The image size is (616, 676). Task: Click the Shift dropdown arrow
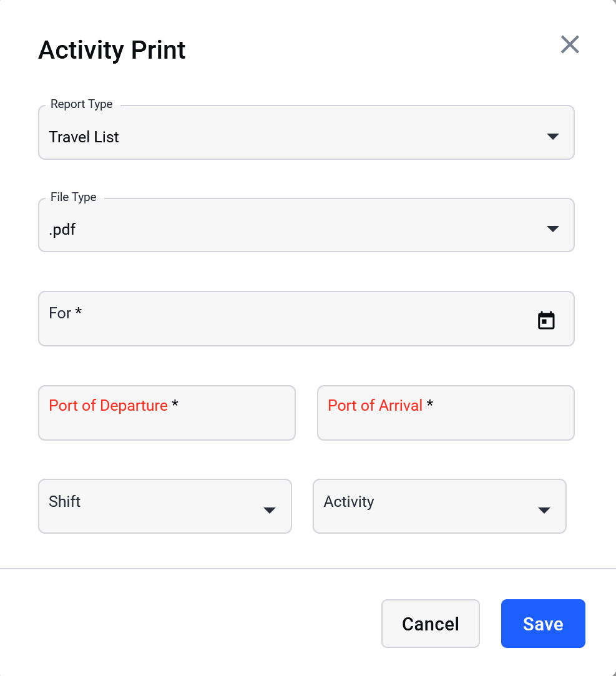coord(270,511)
